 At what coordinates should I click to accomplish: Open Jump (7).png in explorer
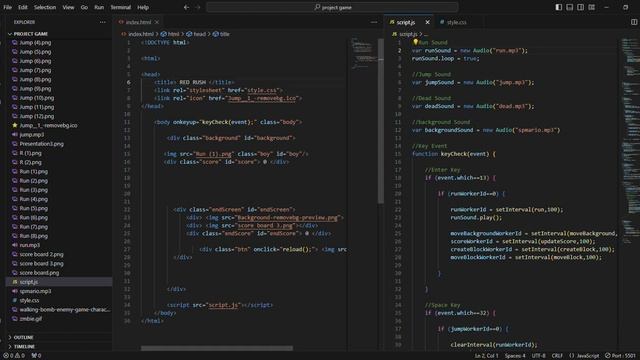35,70
